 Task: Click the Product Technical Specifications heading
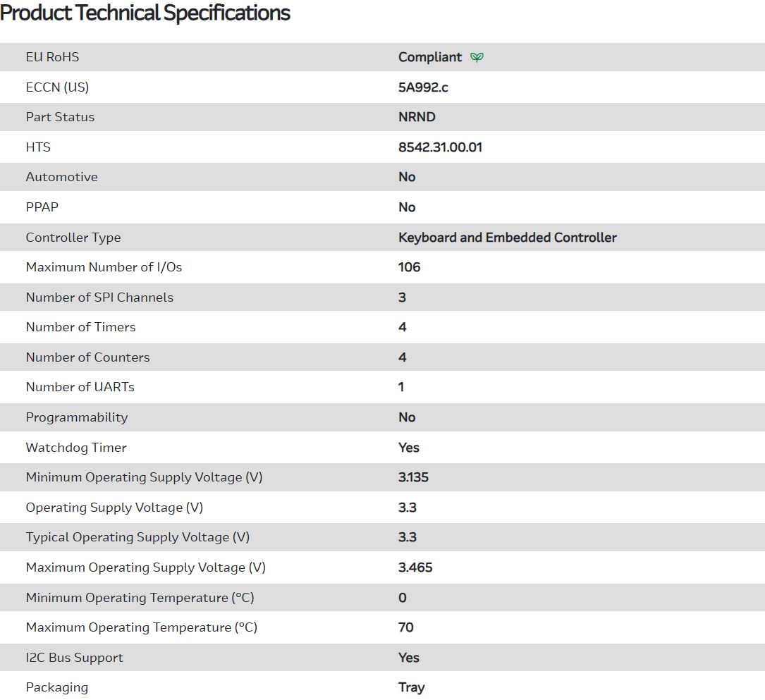tap(145, 13)
